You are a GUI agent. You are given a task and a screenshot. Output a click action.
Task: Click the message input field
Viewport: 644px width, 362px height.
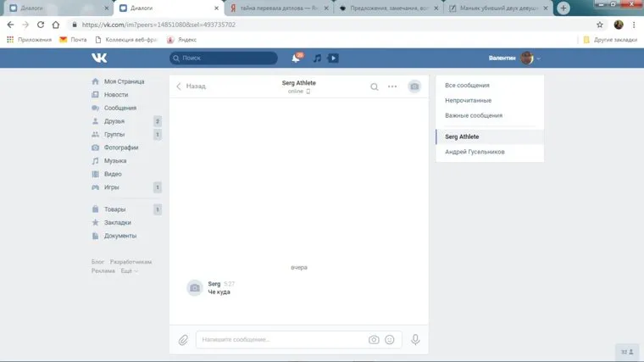point(280,340)
